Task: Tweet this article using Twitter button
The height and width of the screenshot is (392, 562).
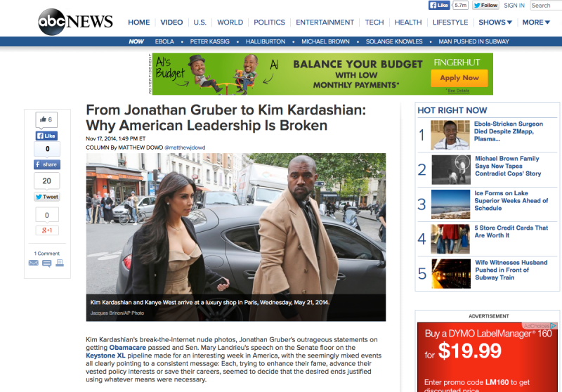Action: (47, 197)
